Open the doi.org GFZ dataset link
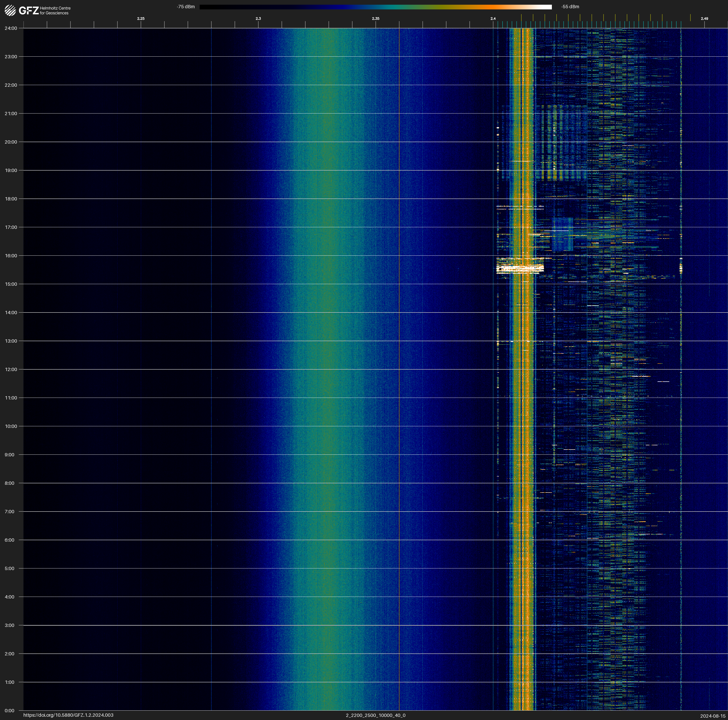The height and width of the screenshot is (720, 728). pyautogui.click(x=68, y=715)
